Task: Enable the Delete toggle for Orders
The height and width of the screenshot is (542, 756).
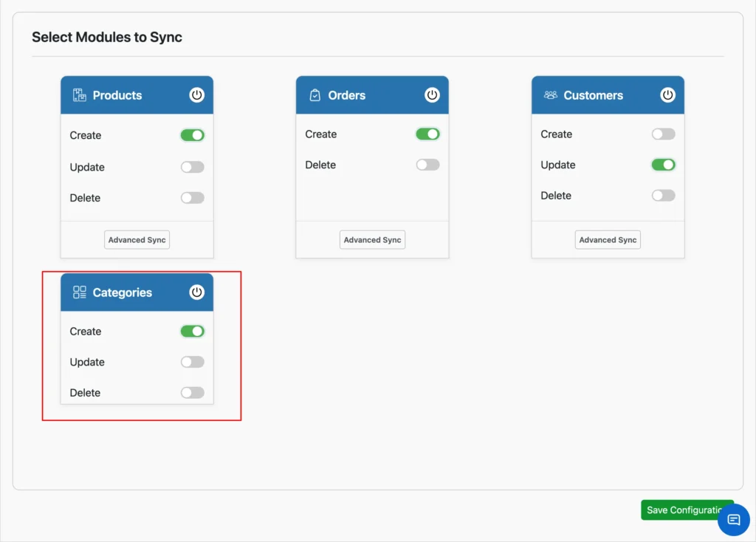Action: tap(427, 165)
